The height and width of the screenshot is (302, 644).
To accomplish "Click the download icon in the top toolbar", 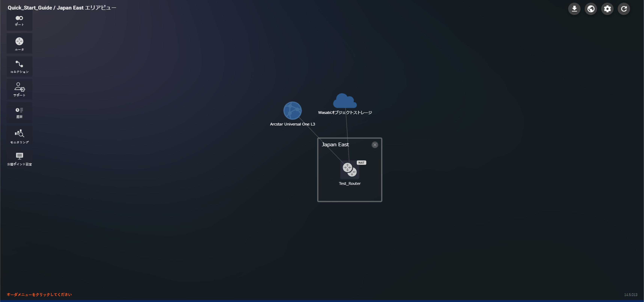I will point(574,9).
